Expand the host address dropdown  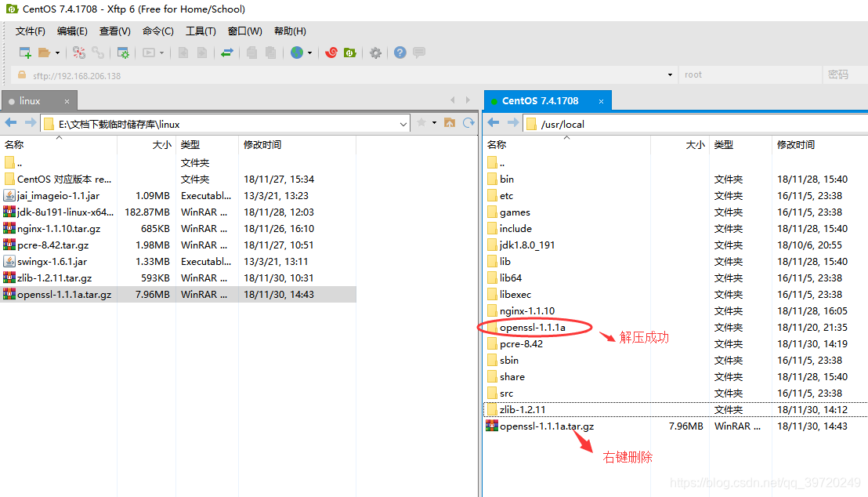tap(670, 74)
